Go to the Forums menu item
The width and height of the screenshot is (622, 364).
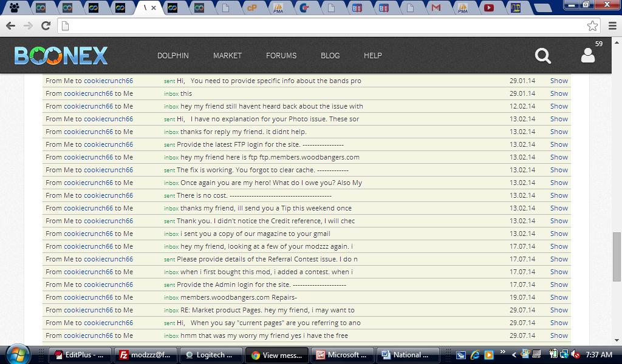281,55
